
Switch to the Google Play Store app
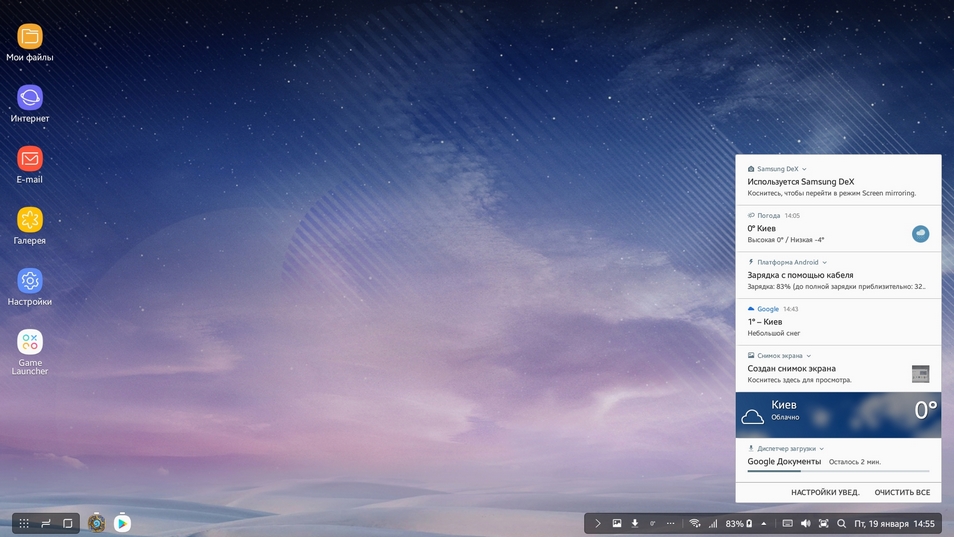122,523
